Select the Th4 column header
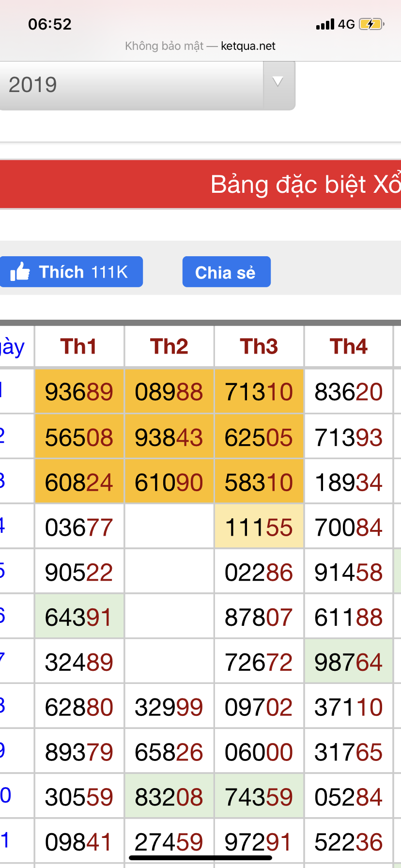This screenshot has height=868, width=401. pos(349,347)
